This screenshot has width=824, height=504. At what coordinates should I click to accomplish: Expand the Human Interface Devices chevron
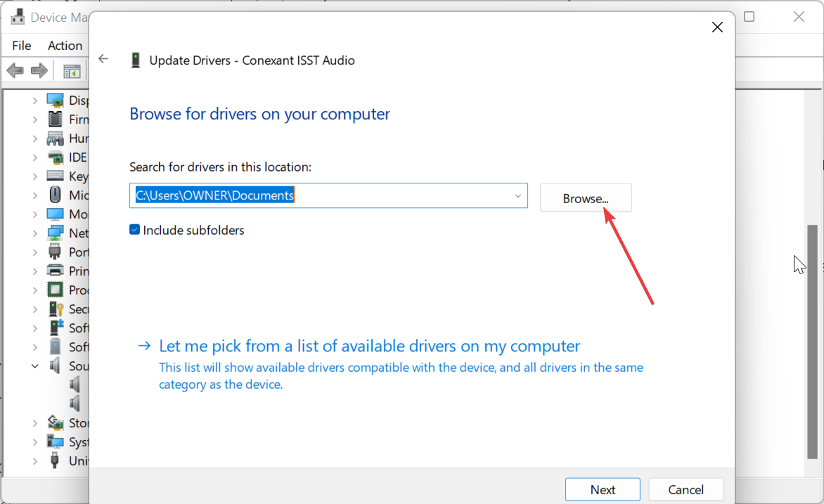coord(34,138)
